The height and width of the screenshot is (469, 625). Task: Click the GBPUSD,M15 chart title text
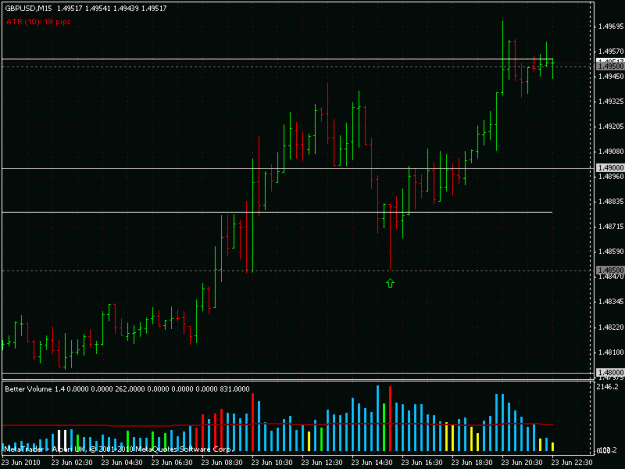(28, 8)
